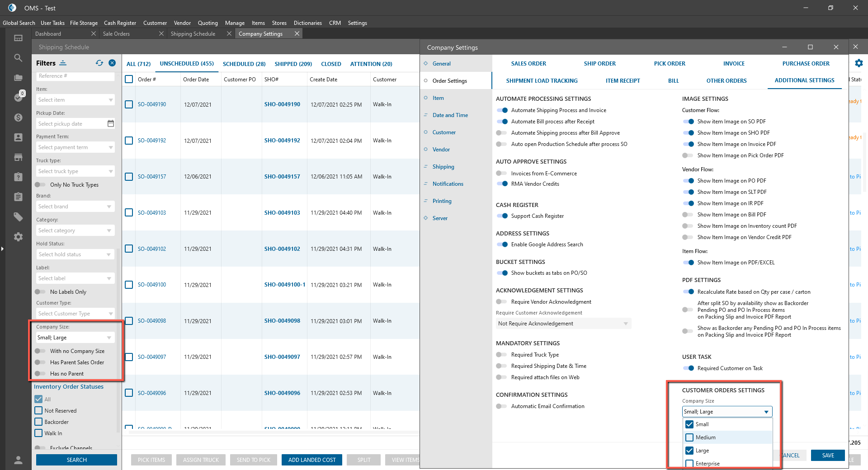The image size is (868, 470).
Task: Expand the Select truck type dropdown
Action: coord(75,171)
